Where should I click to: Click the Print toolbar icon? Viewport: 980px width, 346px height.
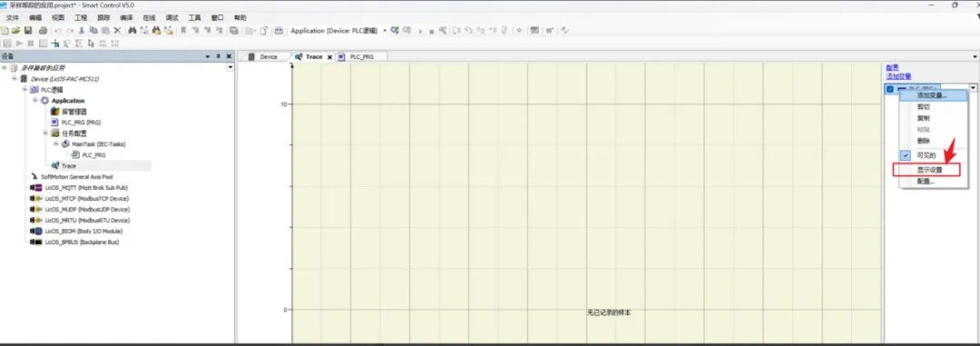[x=43, y=30]
